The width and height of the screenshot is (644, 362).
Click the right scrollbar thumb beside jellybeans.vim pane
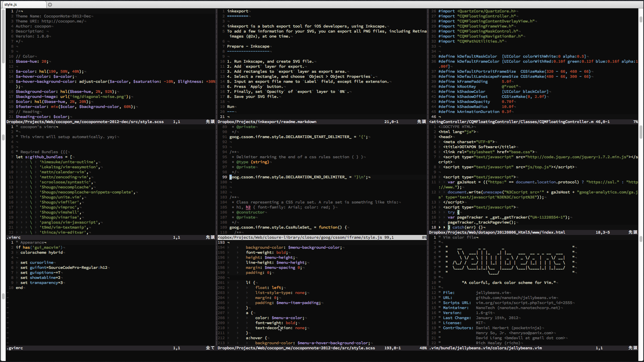(x=641, y=239)
